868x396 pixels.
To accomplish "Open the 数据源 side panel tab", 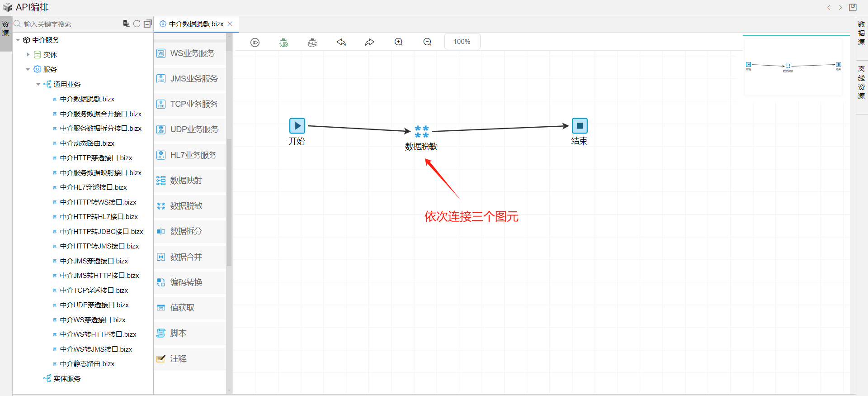I will (861, 33).
